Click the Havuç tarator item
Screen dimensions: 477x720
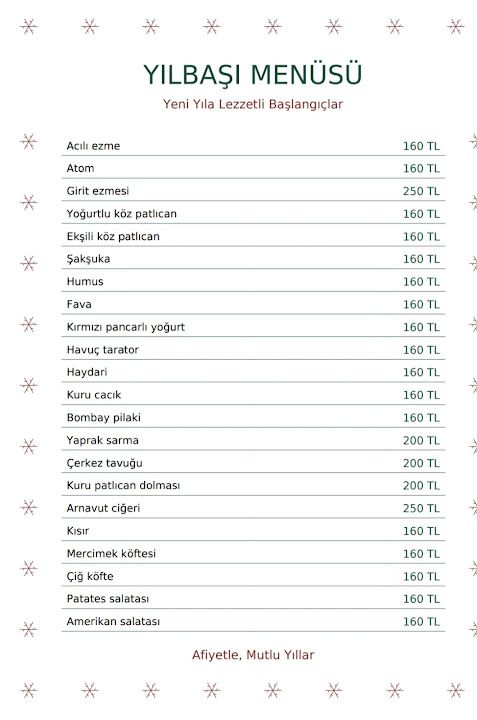(x=102, y=350)
